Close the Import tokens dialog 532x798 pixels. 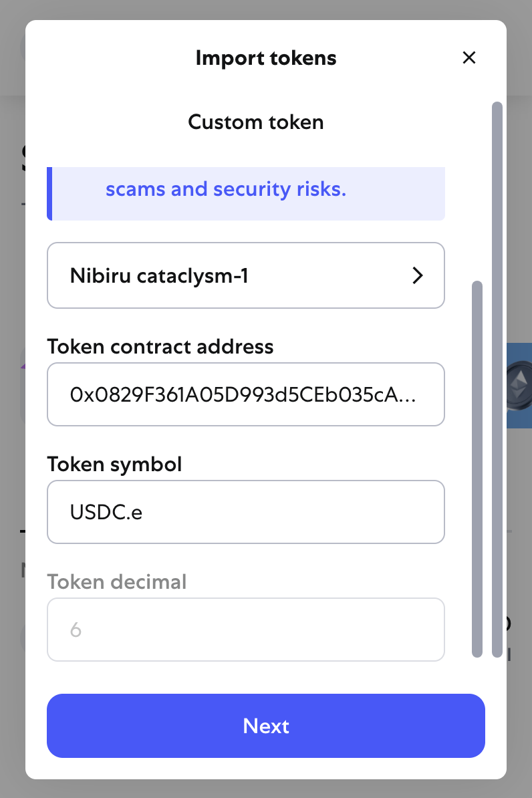point(469,57)
